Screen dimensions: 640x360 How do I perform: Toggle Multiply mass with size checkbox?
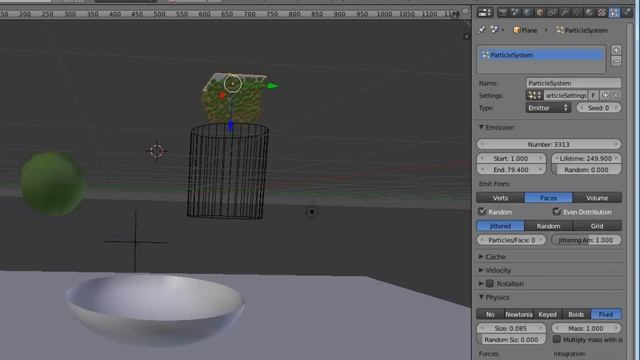point(556,339)
